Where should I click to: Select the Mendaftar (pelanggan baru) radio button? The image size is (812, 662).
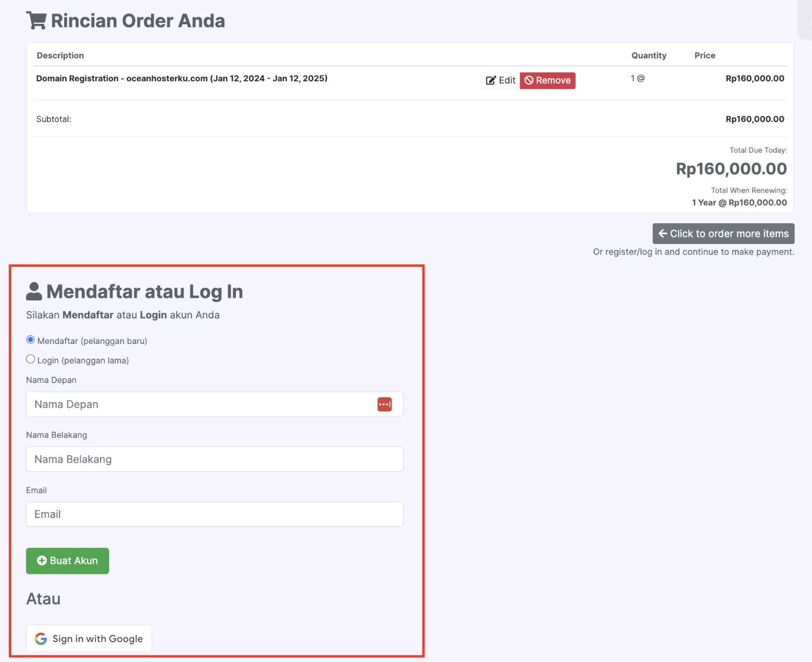[30, 340]
